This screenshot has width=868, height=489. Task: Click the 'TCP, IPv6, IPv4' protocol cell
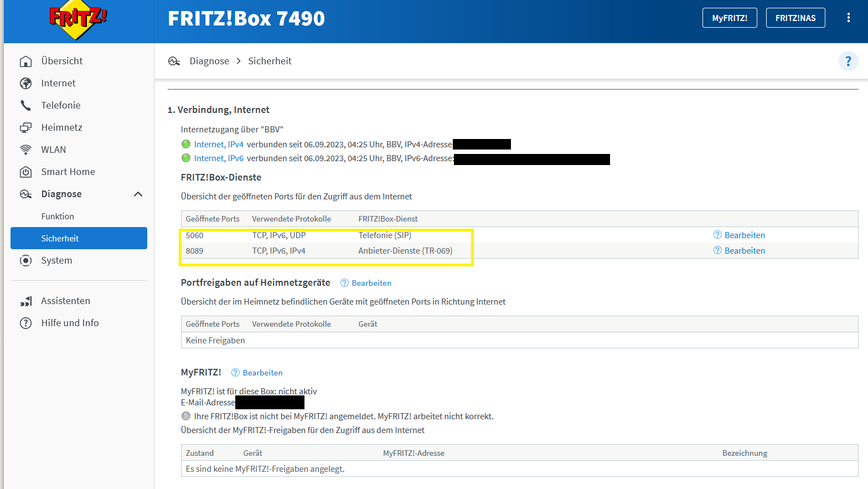click(278, 251)
